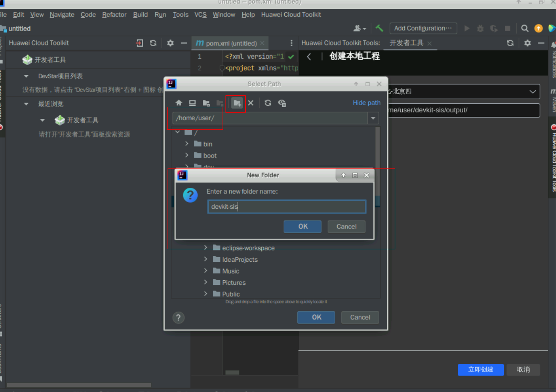The width and height of the screenshot is (556, 392).
Task: Open the Refactor menu
Action: click(x=114, y=15)
